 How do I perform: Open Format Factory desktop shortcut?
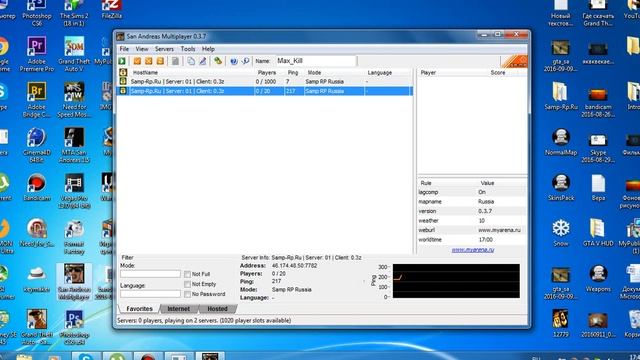pyautogui.click(x=74, y=237)
